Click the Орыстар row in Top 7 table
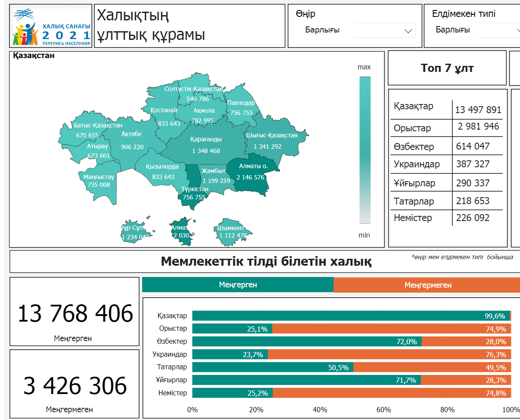This screenshot has height=420, width=520. coord(447,128)
